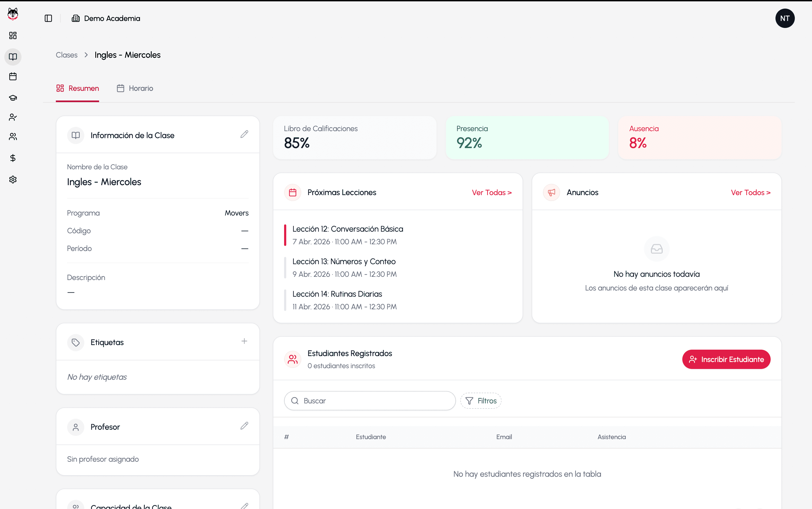The height and width of the screenshot is (509, 812).
Task: Click No hay etiquetas text
Action: click(97, 377)
